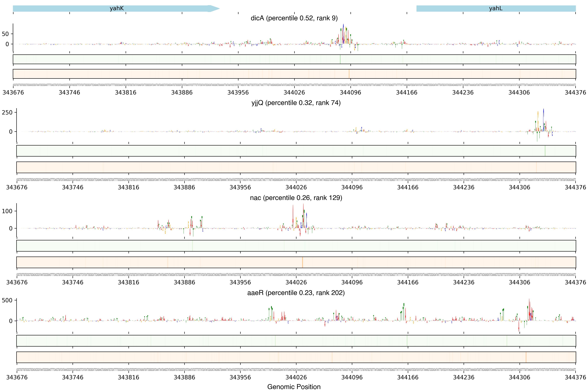
Task: Click the 500 y-axis label of aaeR
Action: coord(7,300)
